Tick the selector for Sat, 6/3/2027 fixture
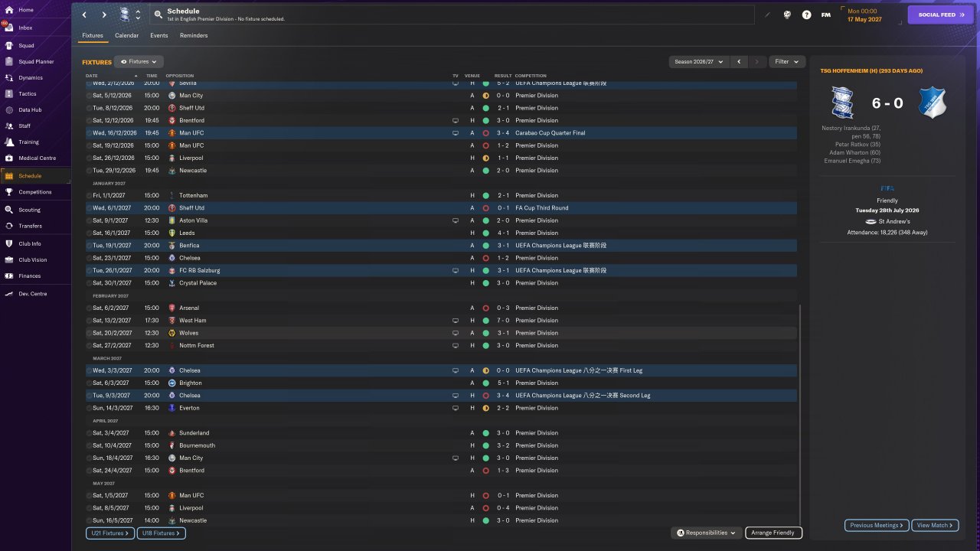 [x=89, y=383]
